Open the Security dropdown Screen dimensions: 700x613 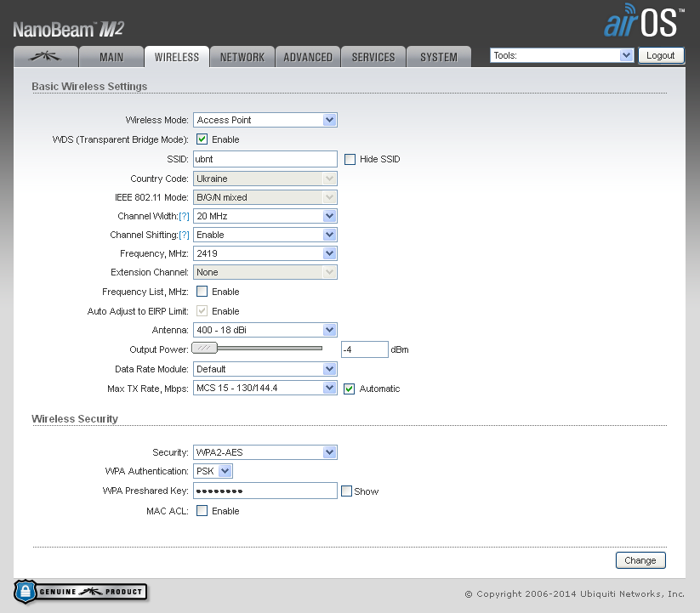265,452
